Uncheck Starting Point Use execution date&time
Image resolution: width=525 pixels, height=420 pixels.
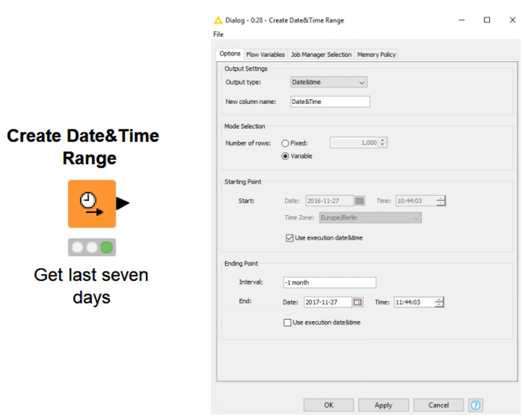[x=290, y=238]
